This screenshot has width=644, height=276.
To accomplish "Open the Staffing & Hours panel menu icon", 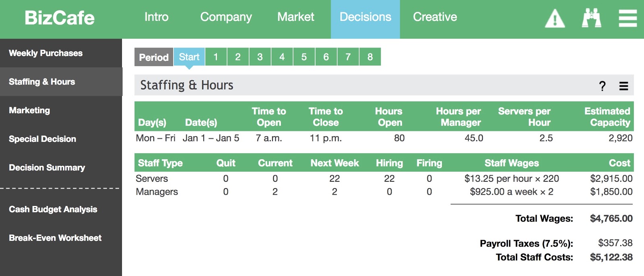I will click(623, 85).
